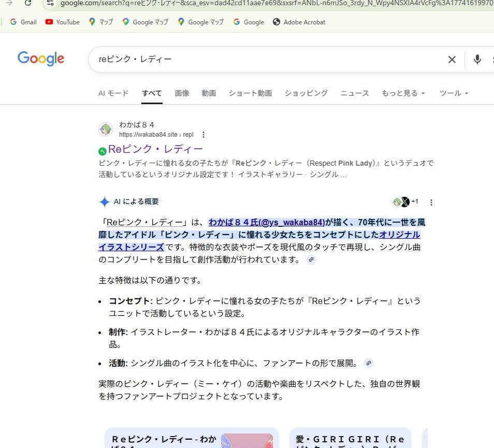This screenshot has height=448, width=494.
Task: Click 主な特徴は以下の通りです text
Action: [150, 280]
